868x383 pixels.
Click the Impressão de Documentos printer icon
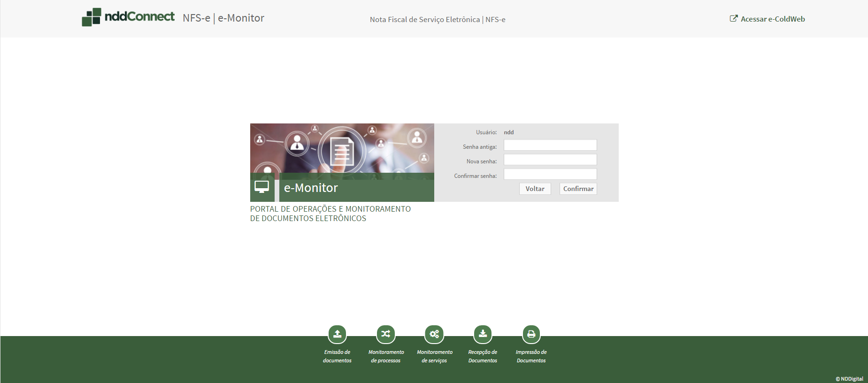pyautogui.click(x=531, y=334)
